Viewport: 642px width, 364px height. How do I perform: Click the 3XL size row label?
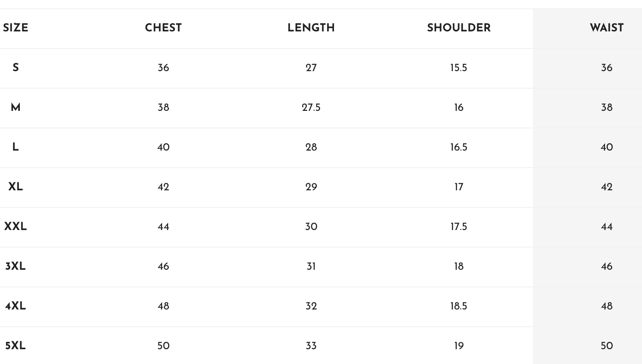pos(16,266)
